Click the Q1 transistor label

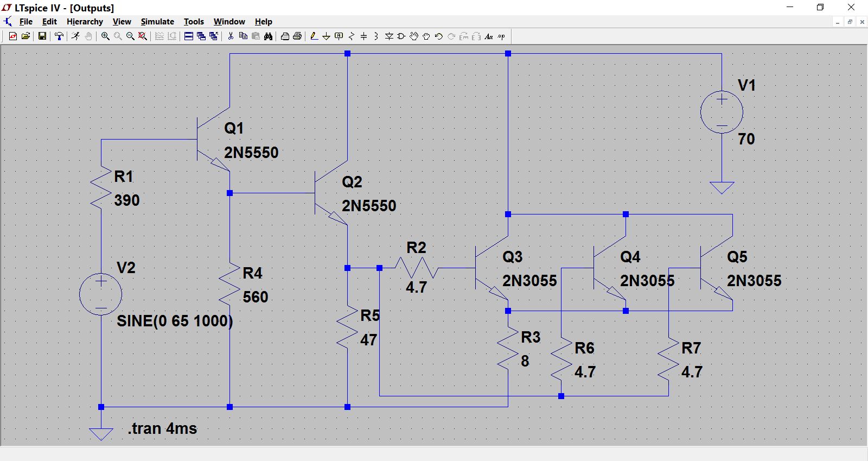[x=234, y=128]
